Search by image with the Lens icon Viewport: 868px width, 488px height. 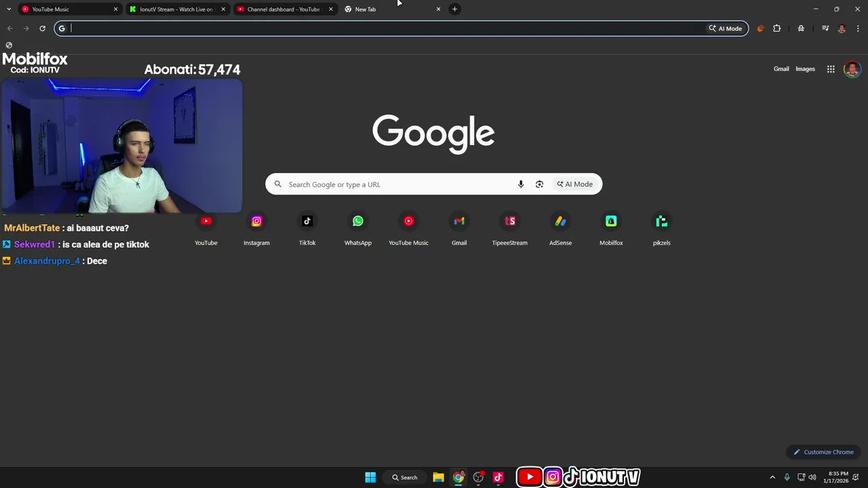click(x=539, y=184)
